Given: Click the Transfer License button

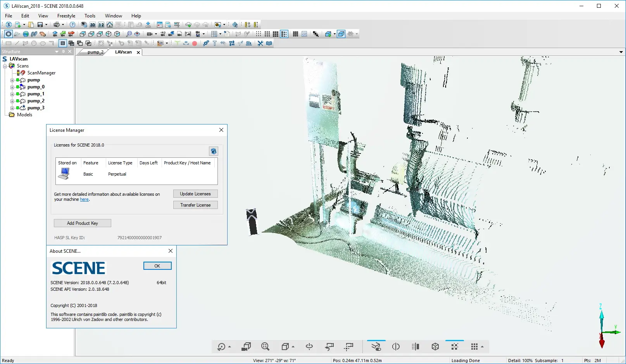Looking at the screenshot, I should click(x=195, y=205).
